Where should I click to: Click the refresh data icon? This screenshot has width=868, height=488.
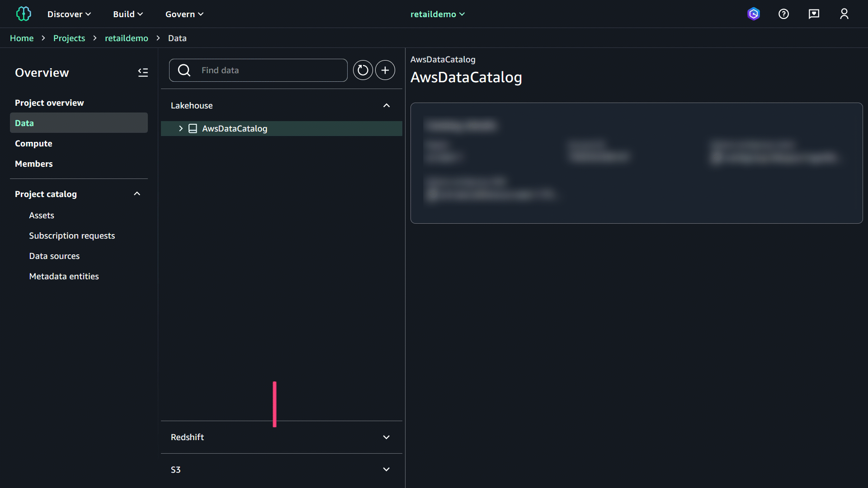point(363,70)
